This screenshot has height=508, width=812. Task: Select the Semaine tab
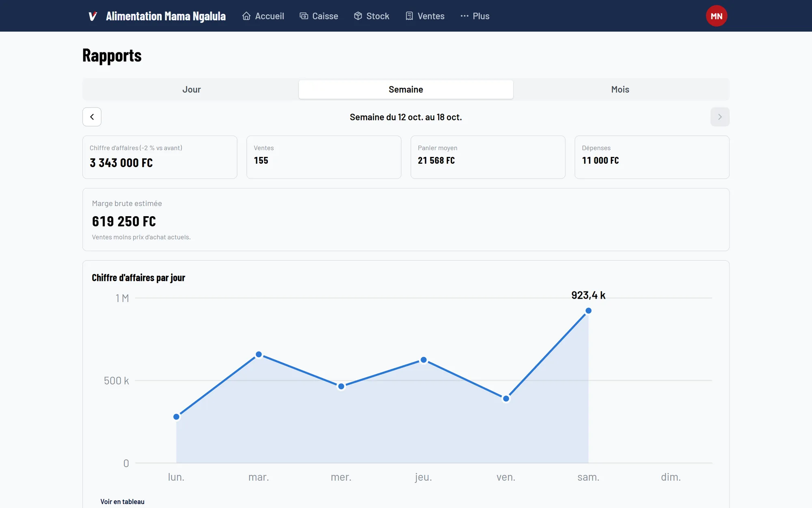(406, 89)
